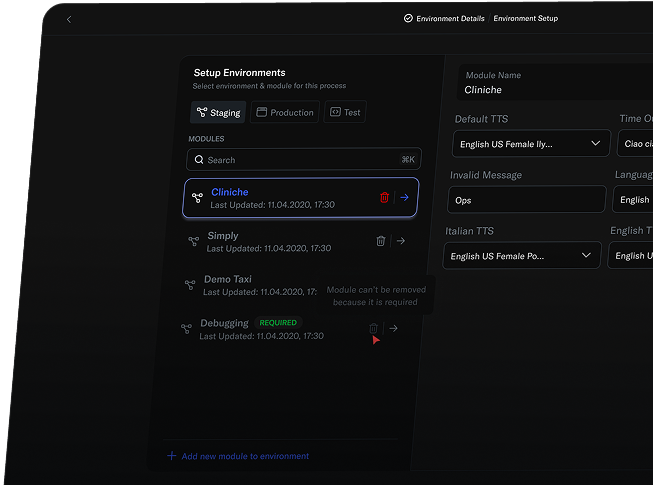Expand the Default TTS dropdown
The height and width of the screenshot is (485, 653).
(x=530, y=144)
